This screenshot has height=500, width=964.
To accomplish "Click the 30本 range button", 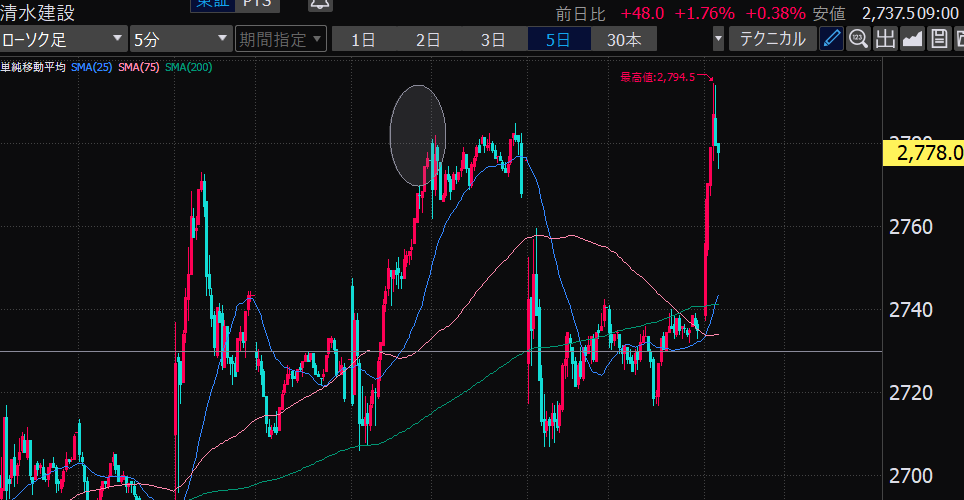I will (624, 40).
